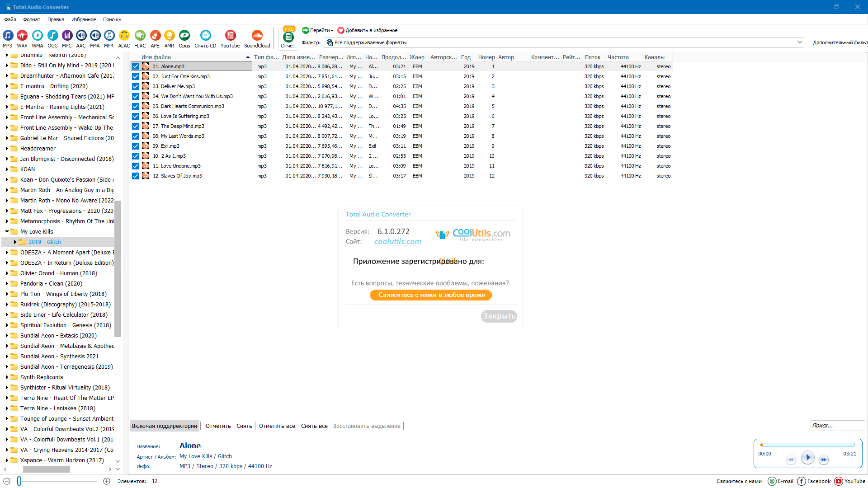Open the Избранное menu
Screen dimensions: 868x488
click(x=83, y=19)
